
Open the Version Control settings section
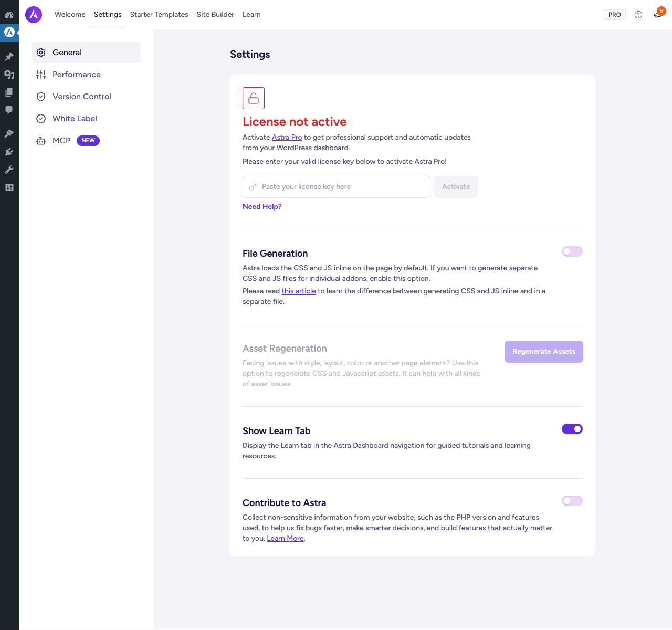pos(86,97)
